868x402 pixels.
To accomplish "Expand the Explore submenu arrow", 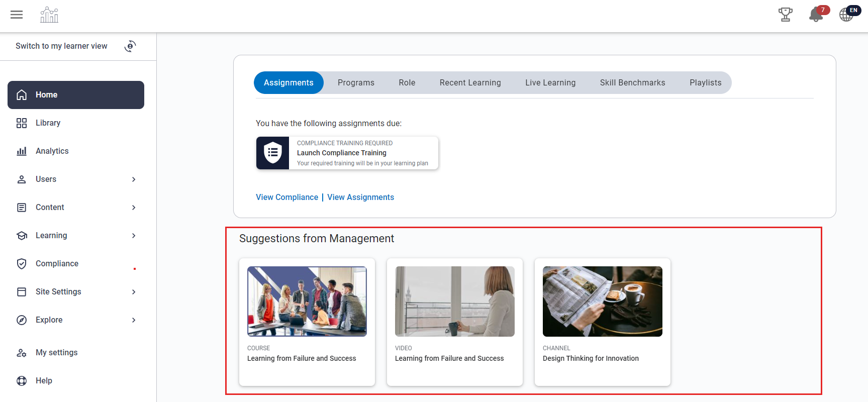I will pos(134,320).
